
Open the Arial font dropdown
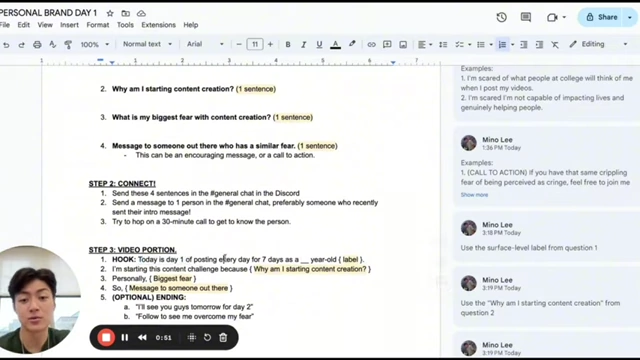(x=205, y=44)
